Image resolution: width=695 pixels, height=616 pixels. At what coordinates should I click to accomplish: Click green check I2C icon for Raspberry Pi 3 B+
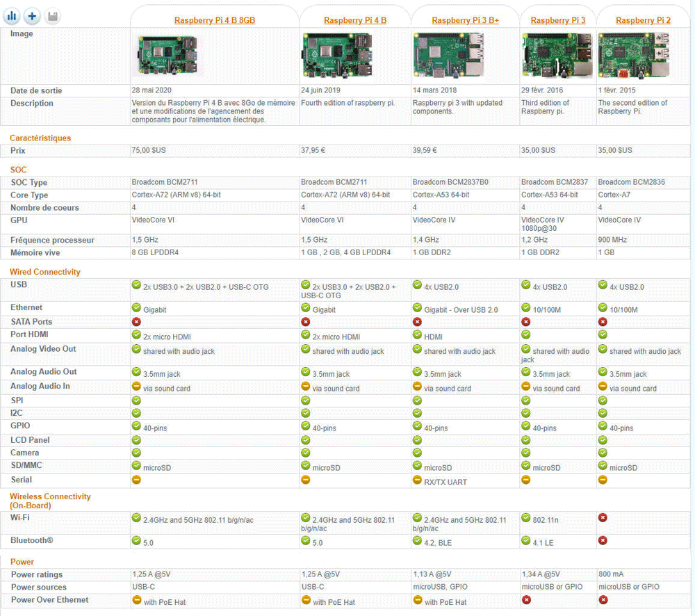click(x=418, y=413)
